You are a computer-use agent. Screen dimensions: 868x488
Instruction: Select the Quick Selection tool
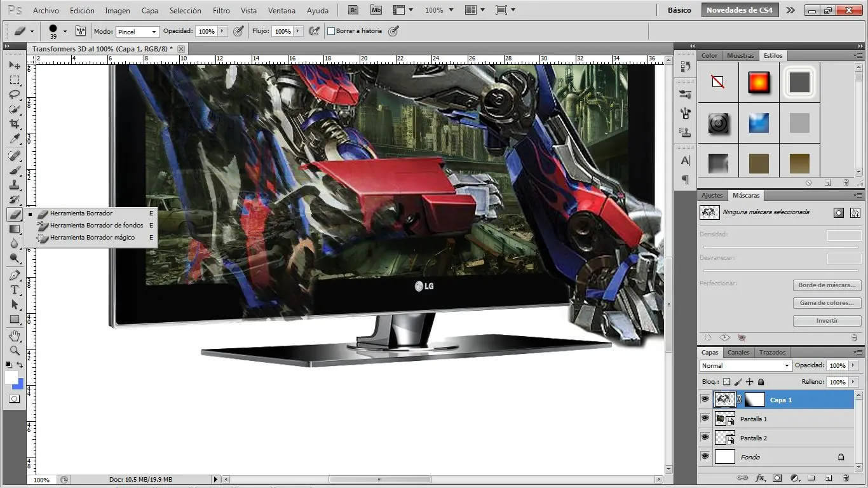pyautogui.click(x=15, y=109)
